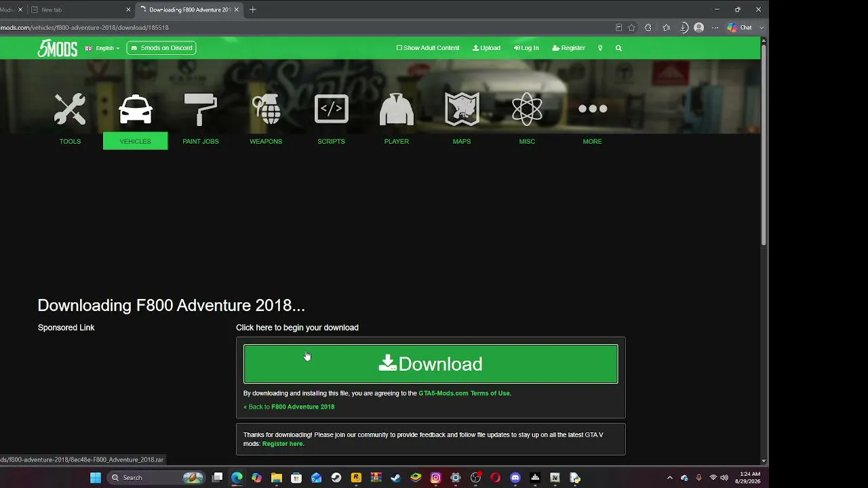Screen dimensions: 868x488
Task: Open the Paint Jobs roller icon
Action: pyautogui.click(x=200, y=109)
